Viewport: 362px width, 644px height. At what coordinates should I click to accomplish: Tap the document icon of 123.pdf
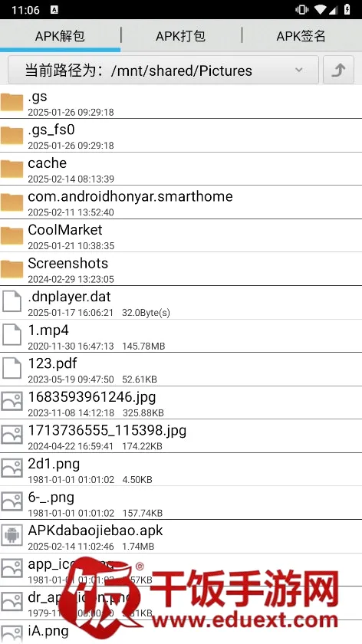(12, 369)
